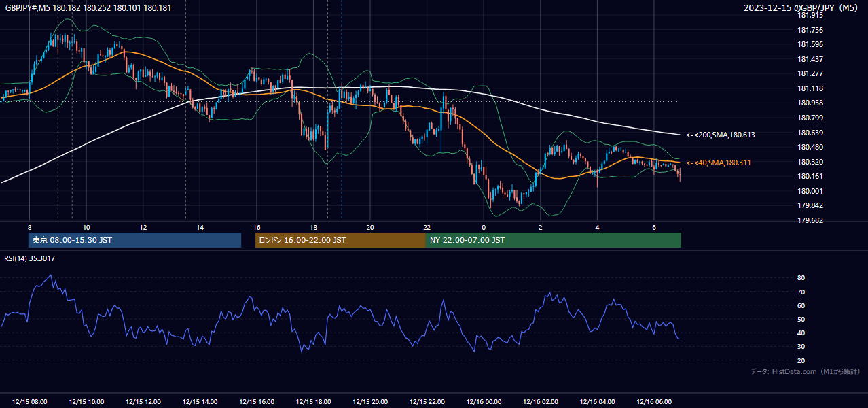The image size is (868, 408).
Task: Select the 東京 08:00-15:30 JST session bar
Action: (x=134, y=240)
